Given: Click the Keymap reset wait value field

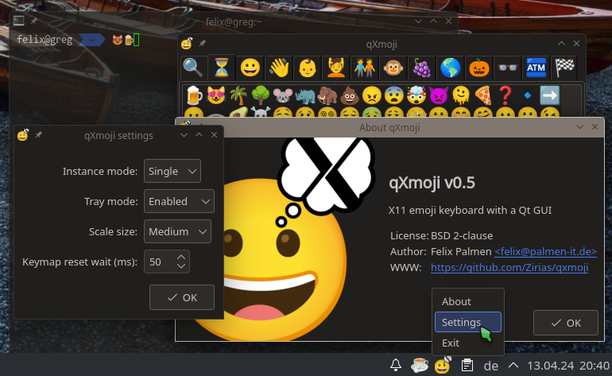Looking at the screenshot, I should (159, 262).
